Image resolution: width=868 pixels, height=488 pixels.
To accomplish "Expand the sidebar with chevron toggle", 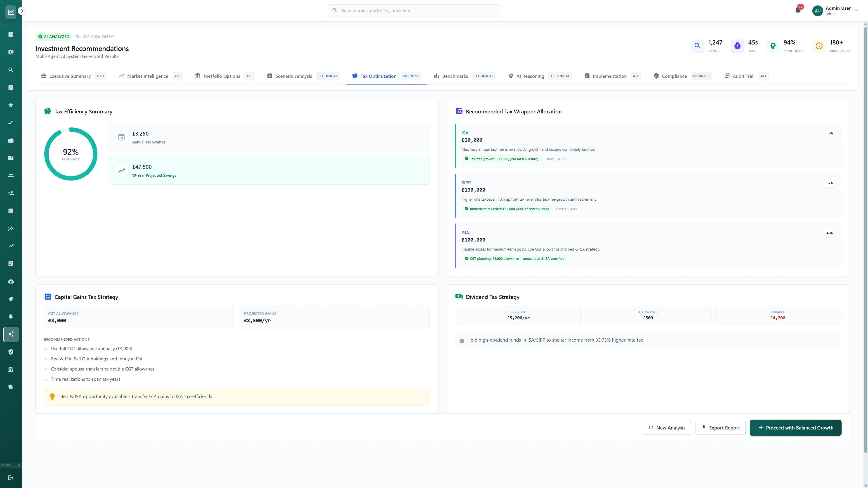I will click(x=22, y=11).
